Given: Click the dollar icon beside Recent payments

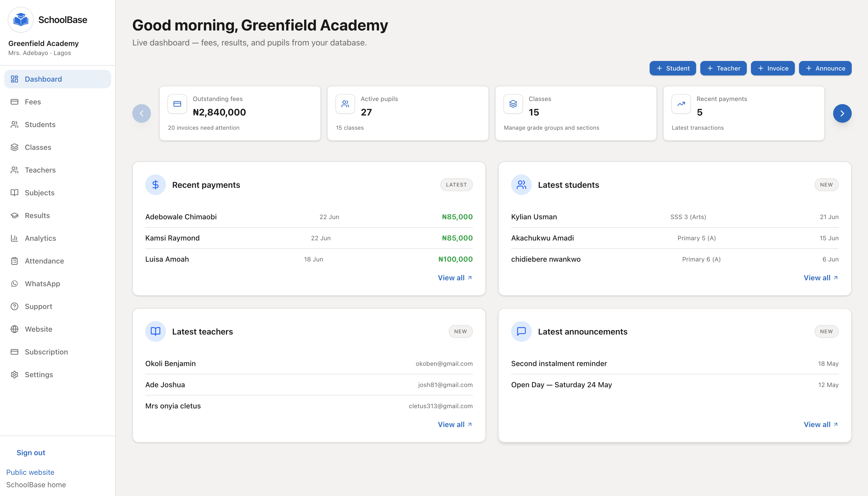Looking at the screenshot, I should coord(155,185).
